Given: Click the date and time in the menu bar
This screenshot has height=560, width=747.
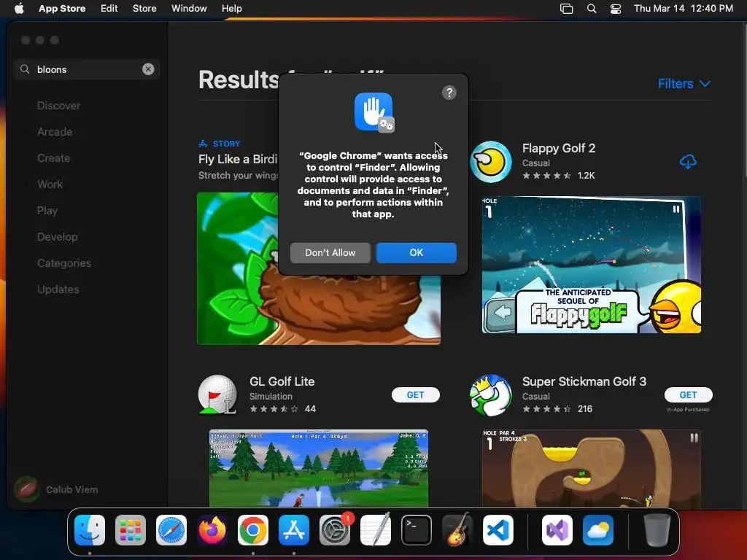Looking at the screenshot, I should pyautogui.click(x=683, y=9).
